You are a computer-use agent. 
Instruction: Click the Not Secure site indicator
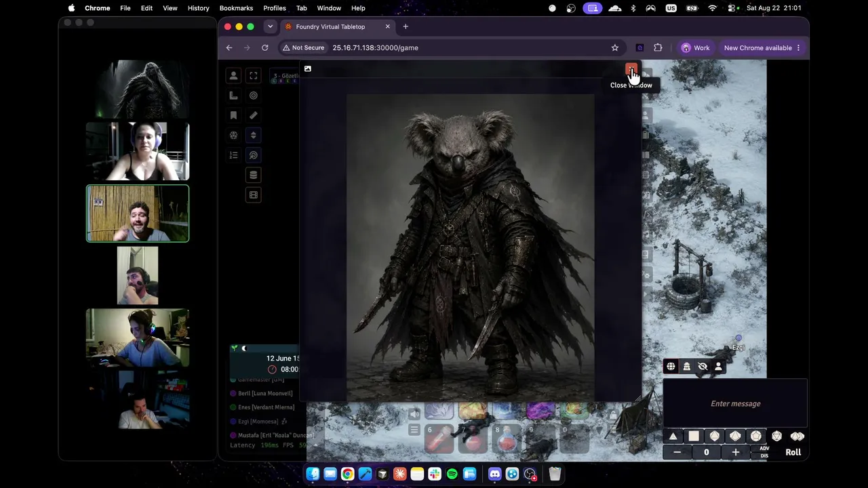(304, 48)
